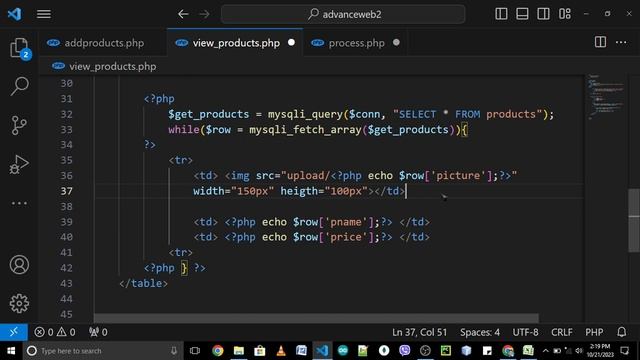This screenshot has width=640, height=360.
Task: Change indentation via Spaces: 4
Action: (x=480, y=332)
